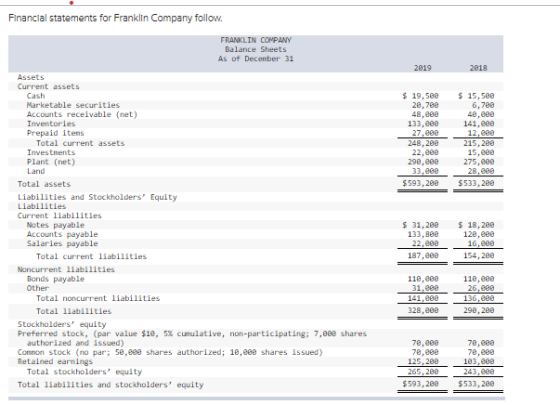Click the Land row label

[36, 171]
